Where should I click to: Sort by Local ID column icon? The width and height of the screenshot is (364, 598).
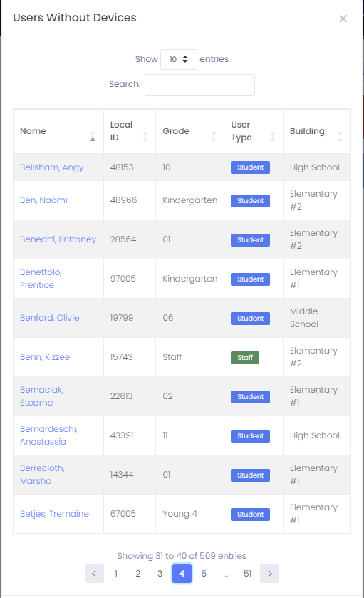tap(145, 137)
